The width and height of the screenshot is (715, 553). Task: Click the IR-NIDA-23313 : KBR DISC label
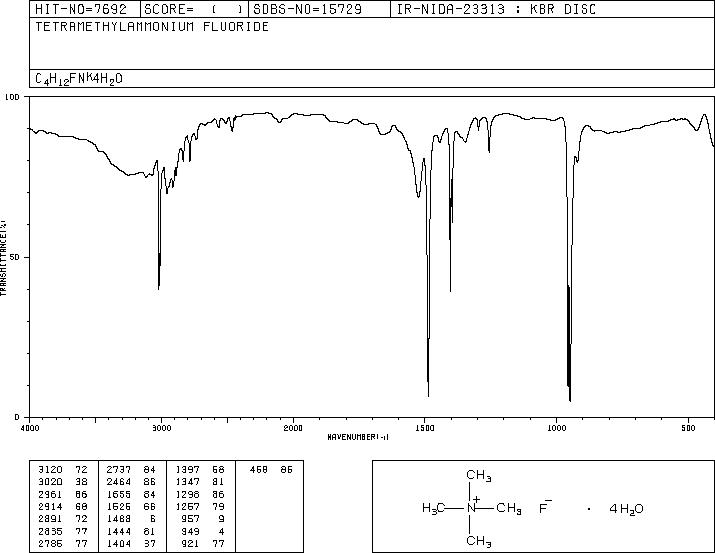496,9
